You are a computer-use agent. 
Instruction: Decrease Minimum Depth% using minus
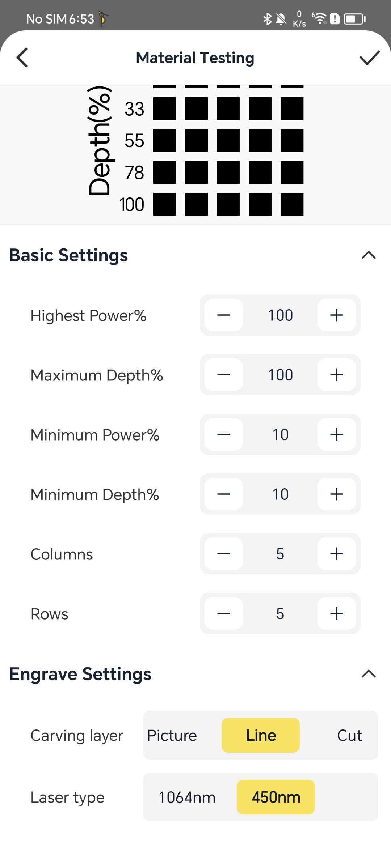click(x=224, y=494)
